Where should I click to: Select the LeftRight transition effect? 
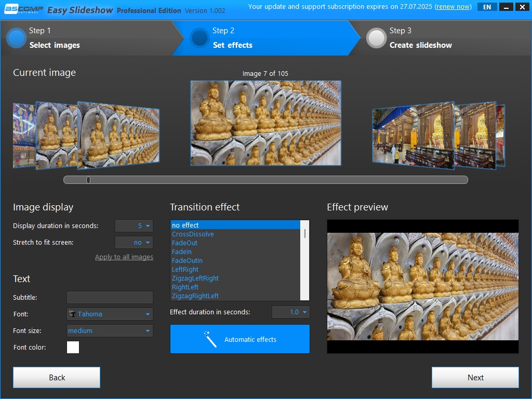tap(235, 269)
